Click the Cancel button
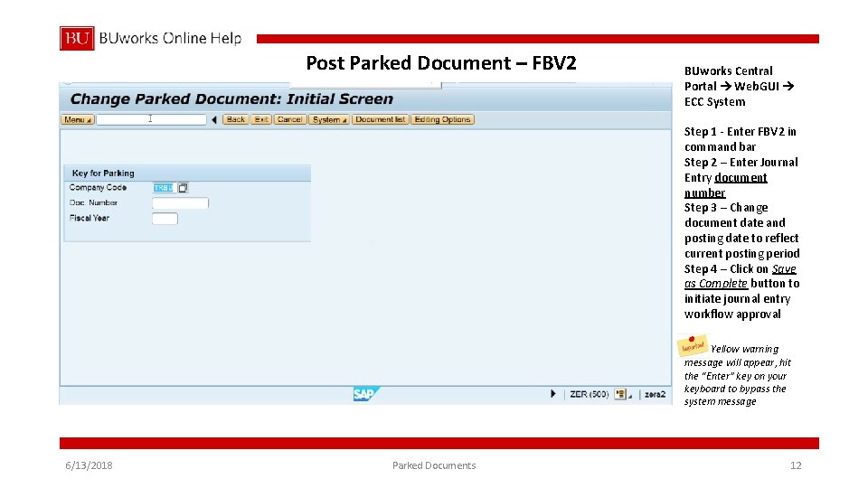The image size is (868, 488). tap(289, 119)
